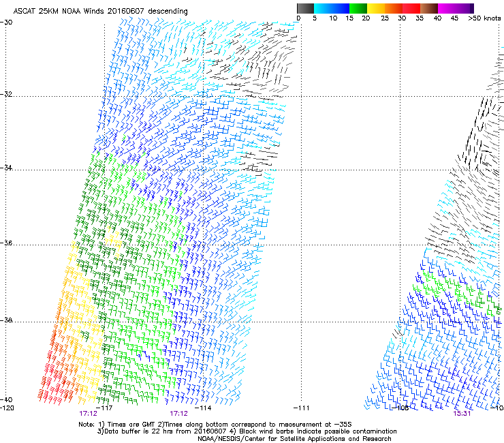The height and width of the screenshot is (443, 504).
Task: Click the note 'Data buffer is 22 hrs from 20160607'
Action: (x=165, y=431)
